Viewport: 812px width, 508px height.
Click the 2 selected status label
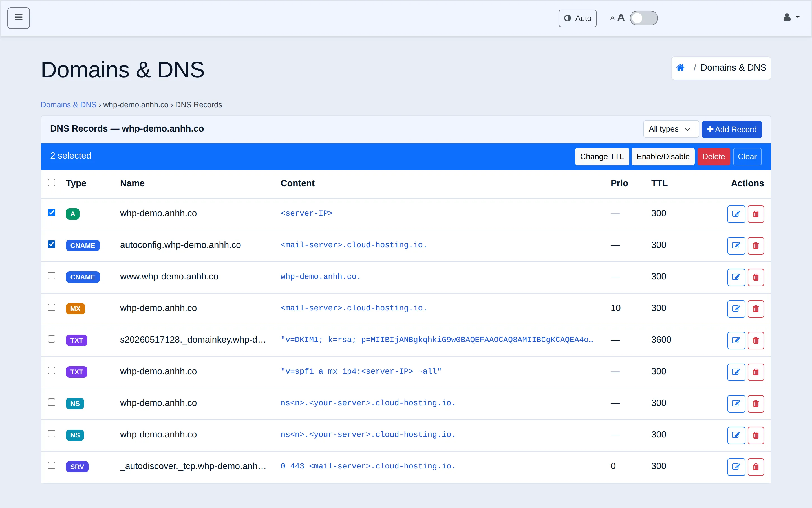70,156
